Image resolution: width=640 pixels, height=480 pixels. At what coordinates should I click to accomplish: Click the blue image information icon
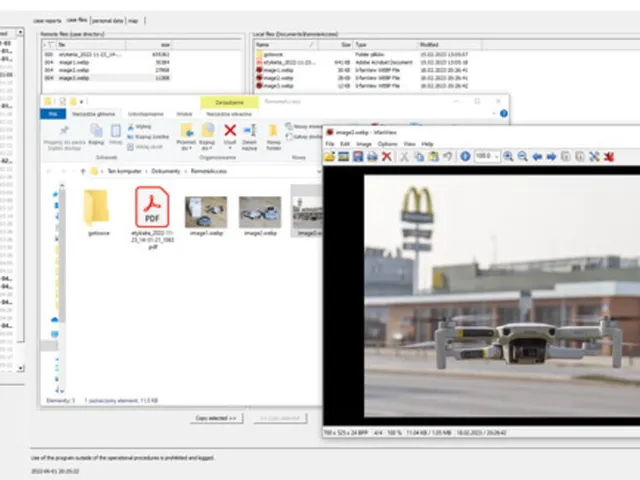[465, 157]
